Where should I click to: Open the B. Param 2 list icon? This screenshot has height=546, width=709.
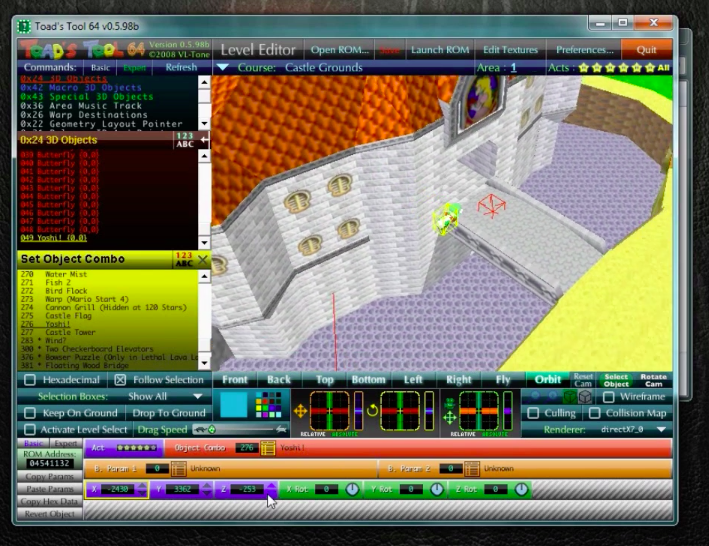[x=472, y=469]
